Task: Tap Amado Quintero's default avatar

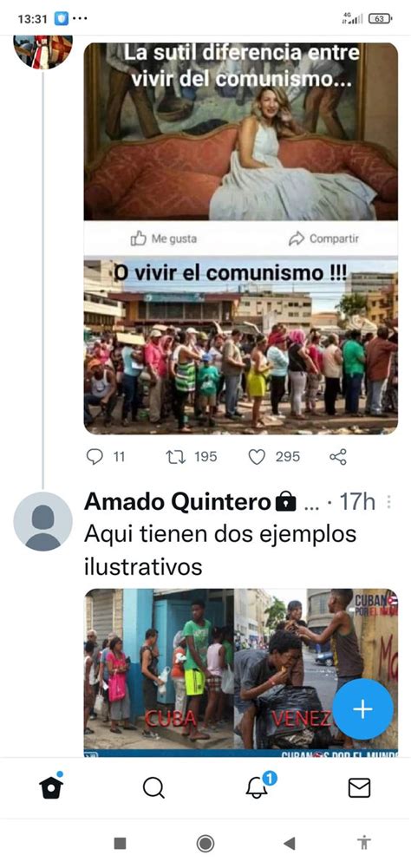Action: (x=42, y=521)
